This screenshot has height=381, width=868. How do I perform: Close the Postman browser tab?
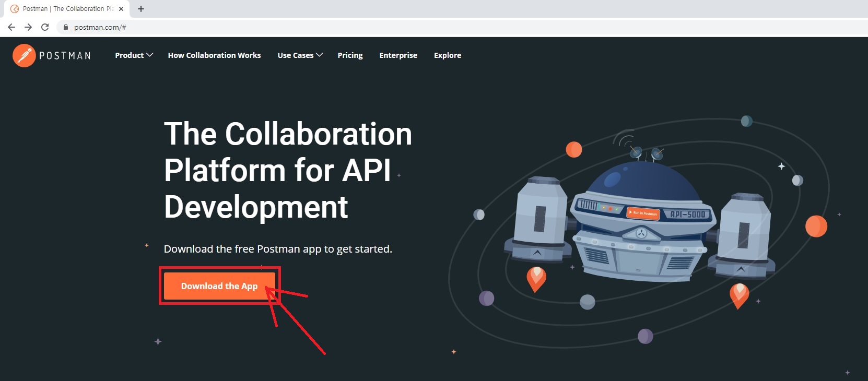point(121,9)
